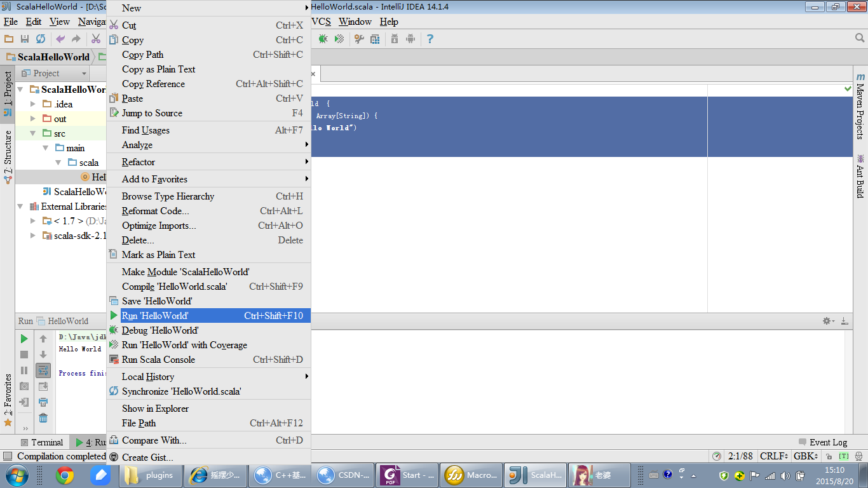This screenshot has width=868, height=488.
Task: Click the blue Help question mark icon
Action: [x=430, y=39]
